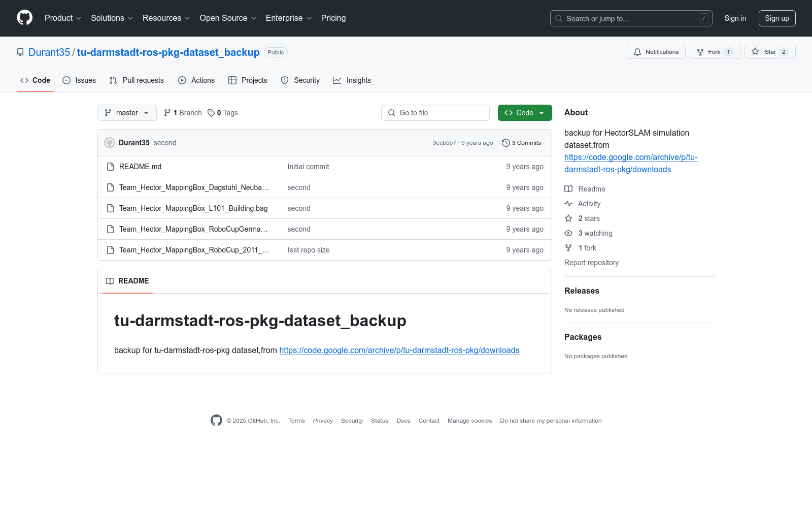Click the Report repository link
812x508 pixels.
(x=592, y=263)
